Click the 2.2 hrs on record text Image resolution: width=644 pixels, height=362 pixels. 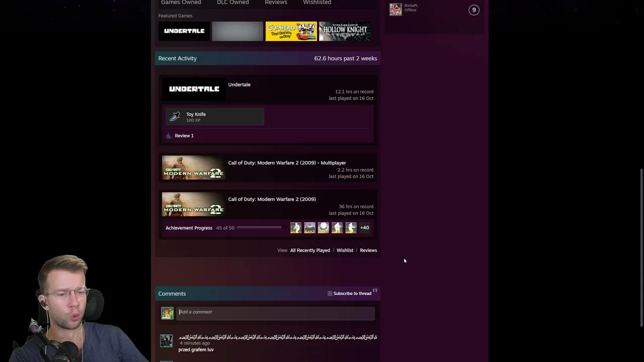355,170
